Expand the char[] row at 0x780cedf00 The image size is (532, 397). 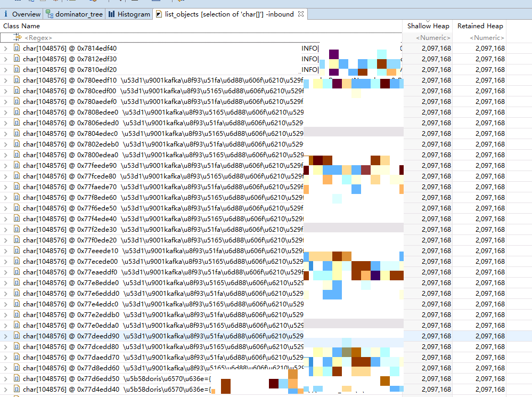coord(5,91)
